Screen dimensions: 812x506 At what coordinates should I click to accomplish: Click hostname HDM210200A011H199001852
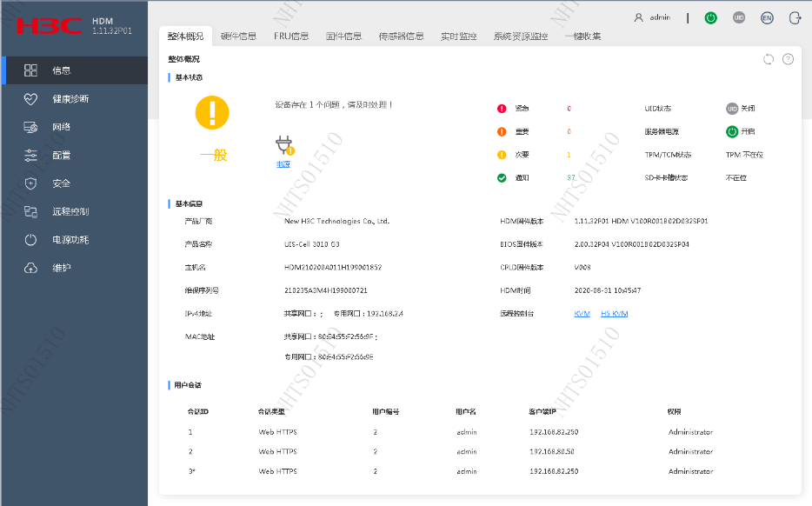pos(333,267)
